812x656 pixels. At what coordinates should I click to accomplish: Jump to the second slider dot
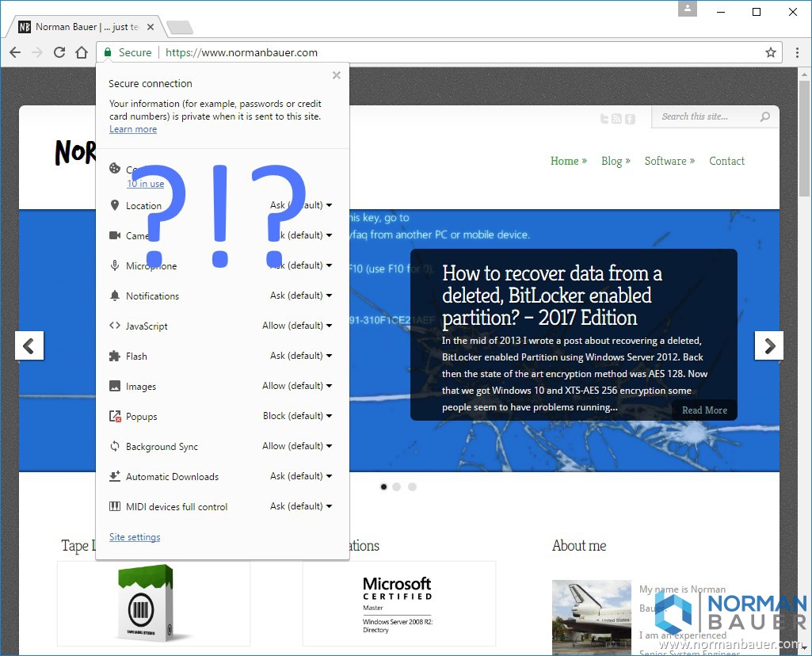point(397,486)
